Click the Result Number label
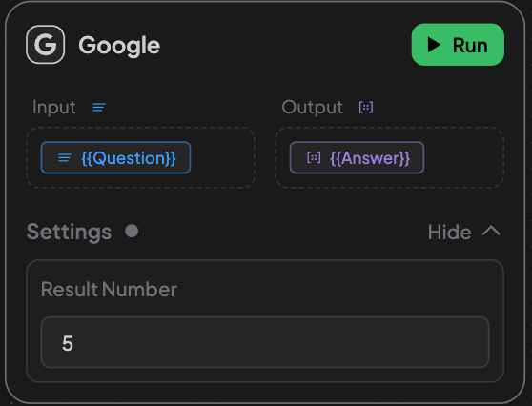Screen dimensions: 532x406 109,290
